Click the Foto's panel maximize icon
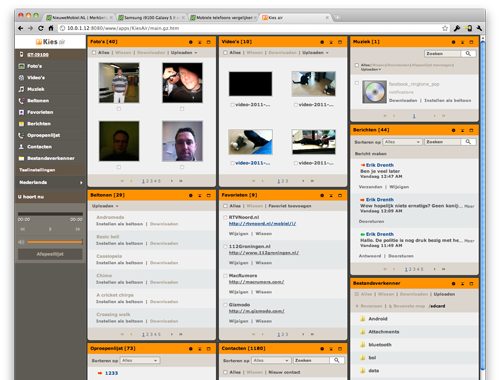The width and height of the screenshot is (500, 380). [x=209, y=42]
